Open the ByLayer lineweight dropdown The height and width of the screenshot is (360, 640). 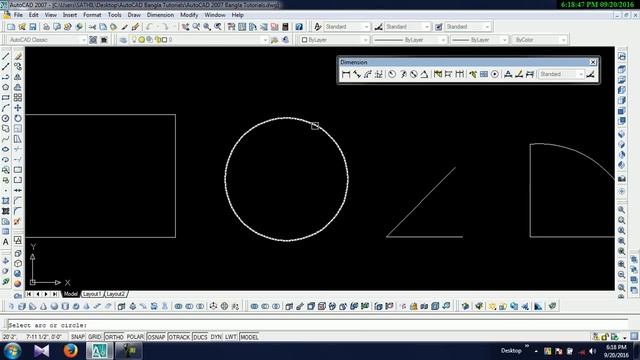pyautogui.click(x=480, y=40)
